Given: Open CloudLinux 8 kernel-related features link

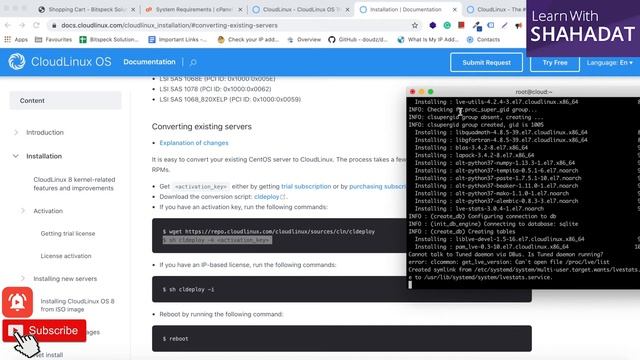Looking at the screenshot, I should click(74, 184).
